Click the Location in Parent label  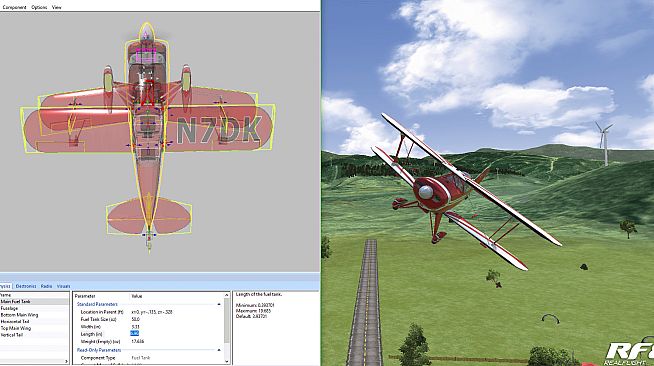102,312
